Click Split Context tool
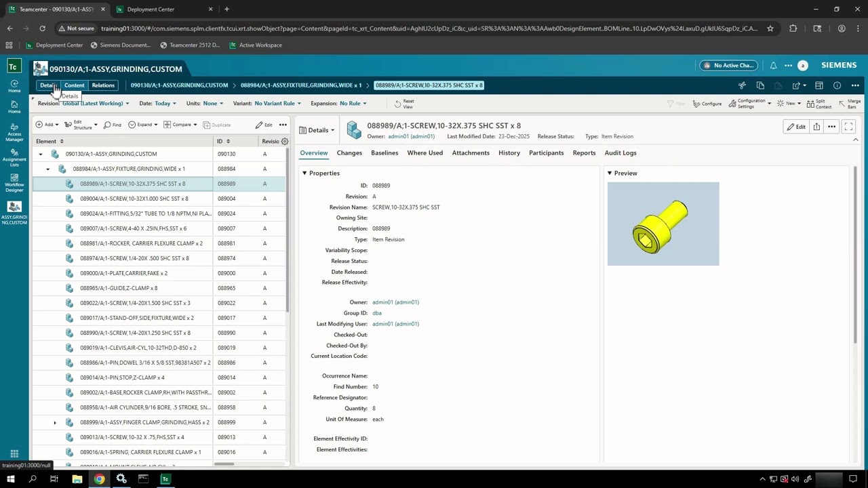The image size is (868, 488). point(819,104)
